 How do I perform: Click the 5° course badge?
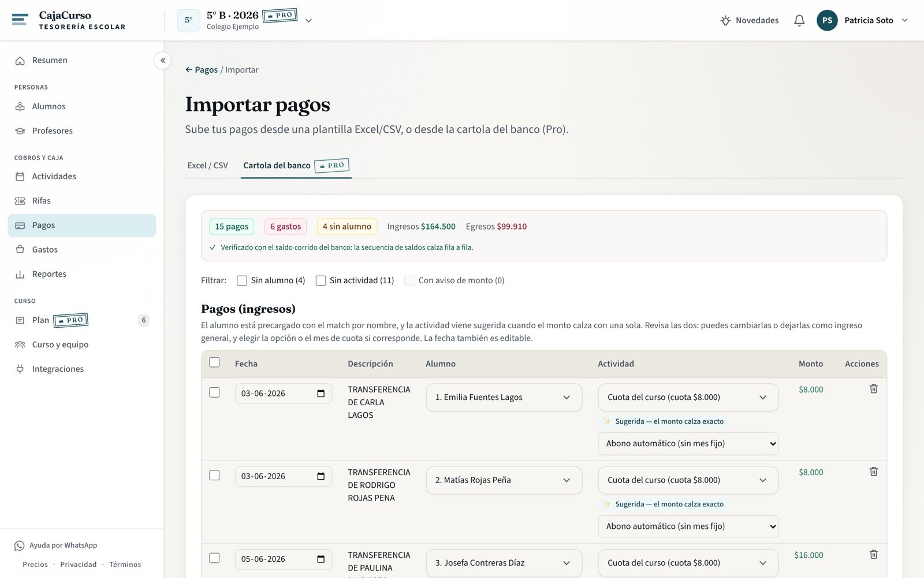(189, 20)
